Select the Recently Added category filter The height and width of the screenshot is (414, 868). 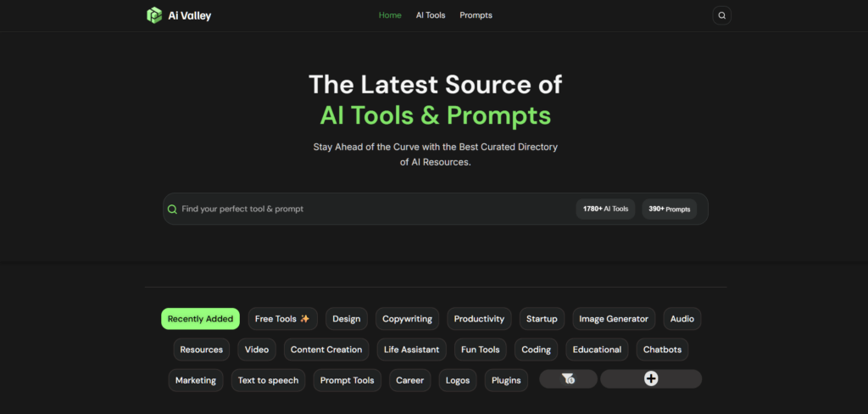tap(200, 319)
